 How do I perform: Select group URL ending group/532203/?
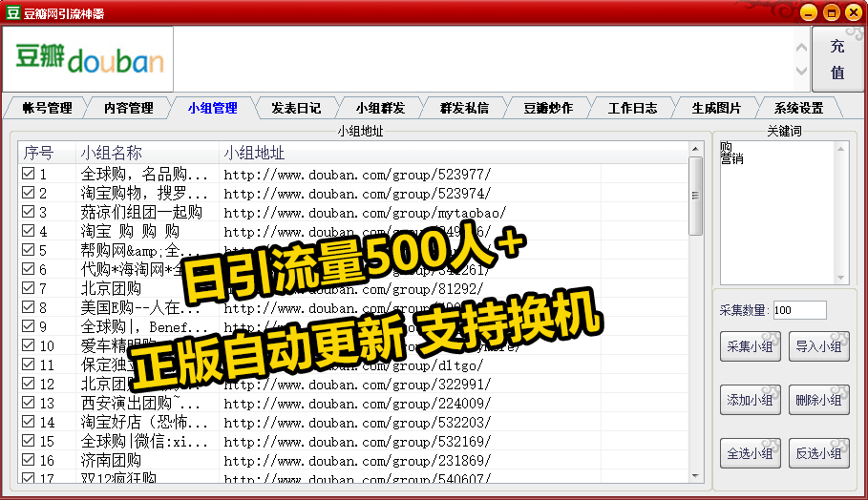point(357,423)
